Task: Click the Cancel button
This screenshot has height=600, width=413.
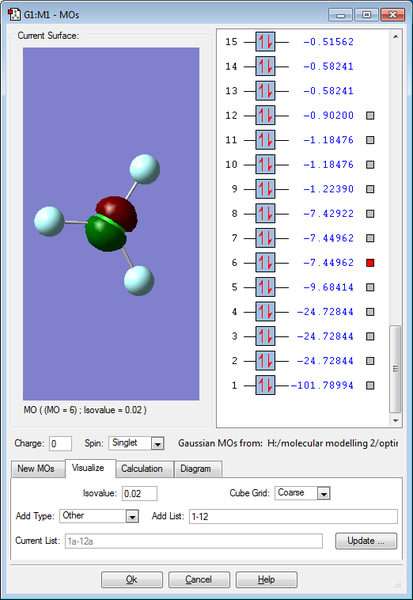Action: click(x=199, y=580)
